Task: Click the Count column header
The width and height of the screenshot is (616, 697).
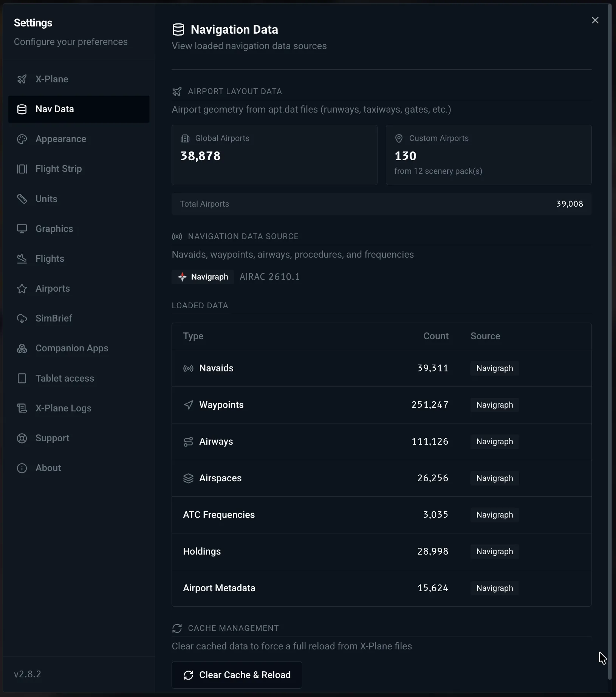Action: (x=436, y=336)
